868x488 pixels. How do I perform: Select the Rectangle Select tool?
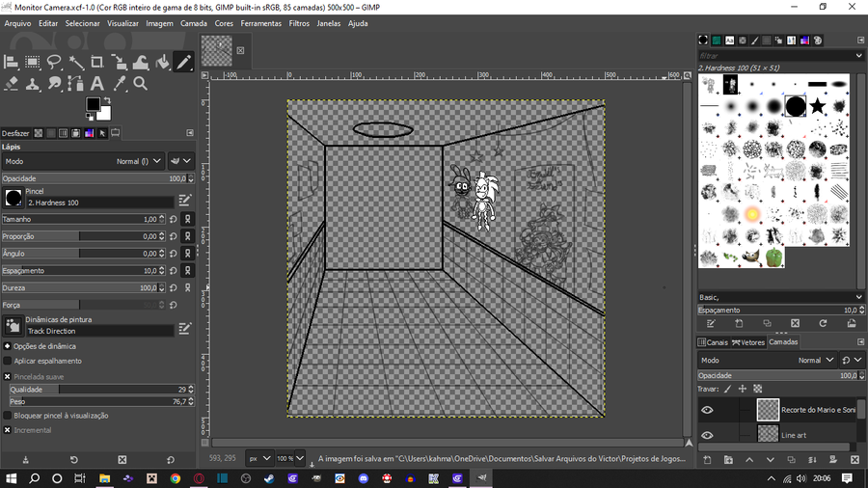pos(33,62)
